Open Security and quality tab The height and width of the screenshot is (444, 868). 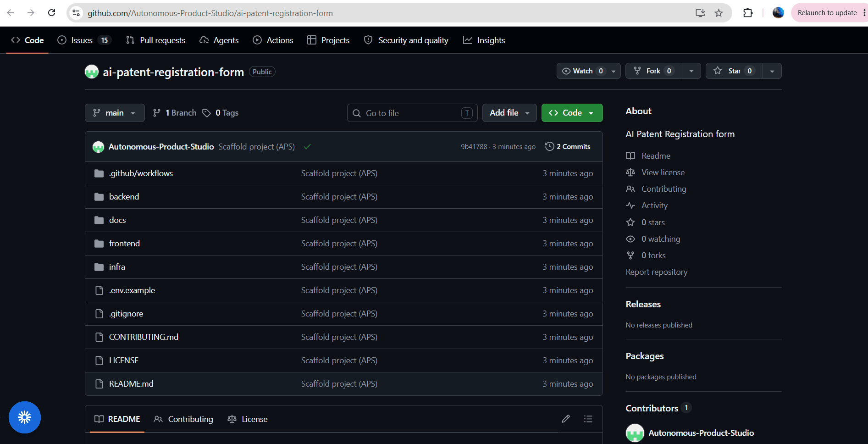click(x=406, y=40)
